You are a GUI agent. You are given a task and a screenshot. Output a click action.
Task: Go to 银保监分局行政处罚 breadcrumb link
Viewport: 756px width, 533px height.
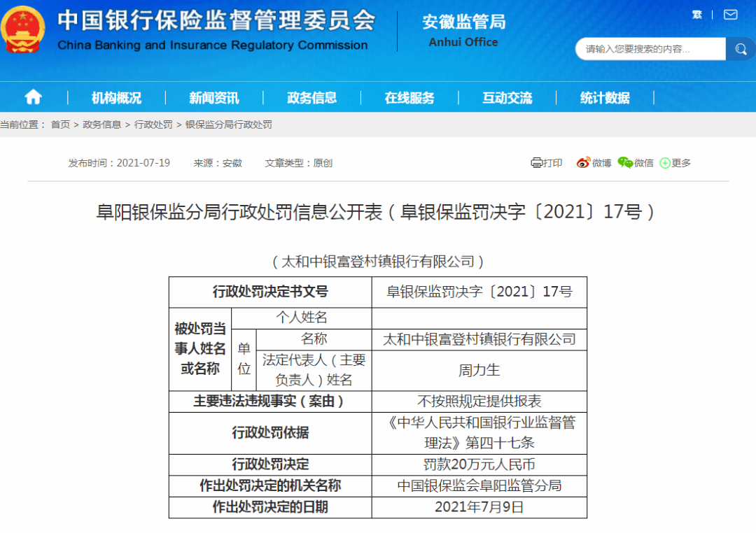coord(228,125)
